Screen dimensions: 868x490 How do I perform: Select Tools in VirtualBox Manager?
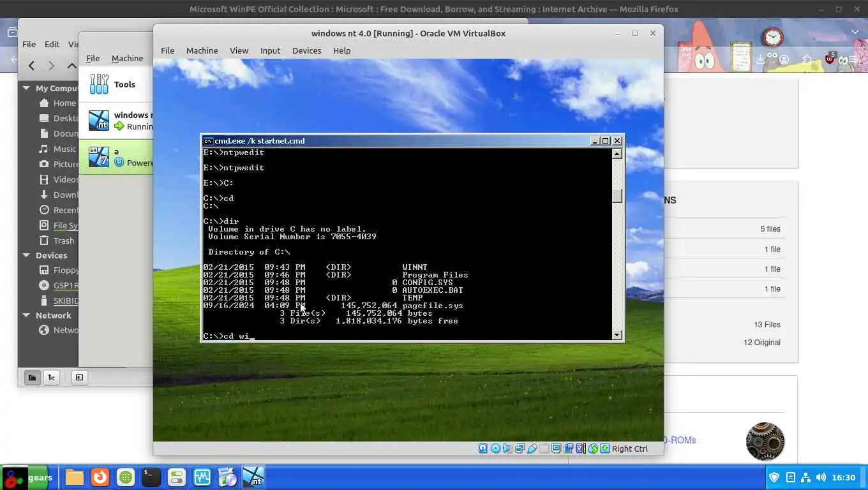[x=116, y=84]
